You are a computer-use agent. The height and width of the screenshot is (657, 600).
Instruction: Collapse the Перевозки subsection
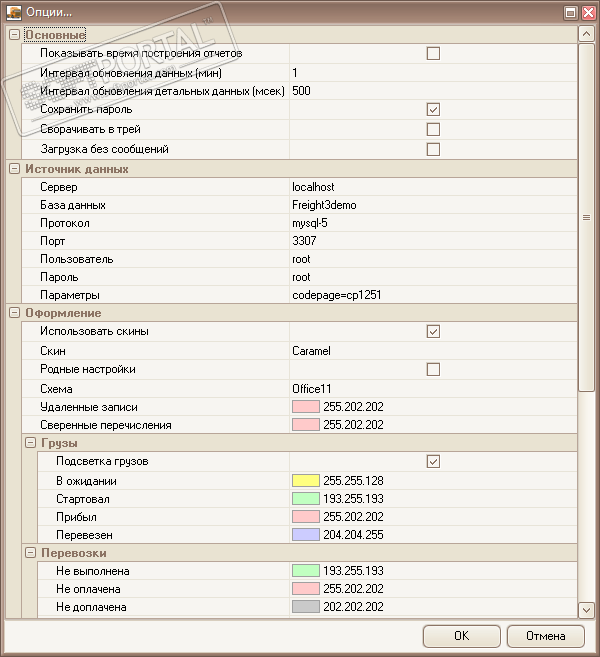click(x=30, y=553)
